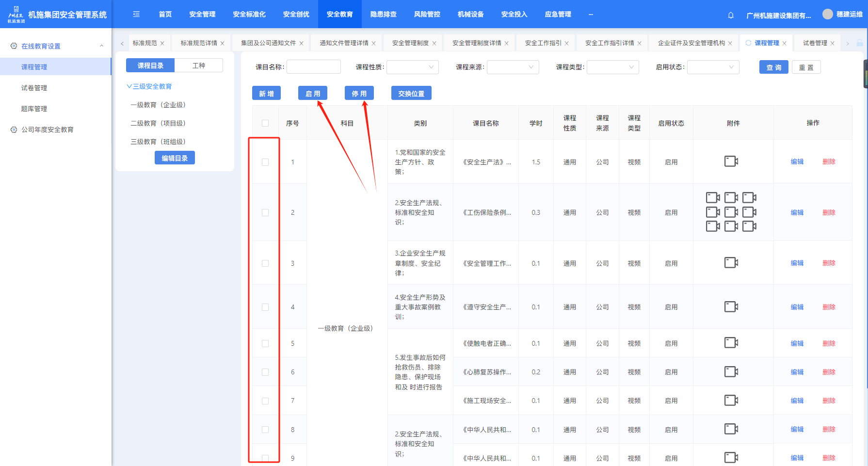Viewport: 868px width, 466px height.
Task: Switch to the 工种 tab
Action: click(199, 65)
